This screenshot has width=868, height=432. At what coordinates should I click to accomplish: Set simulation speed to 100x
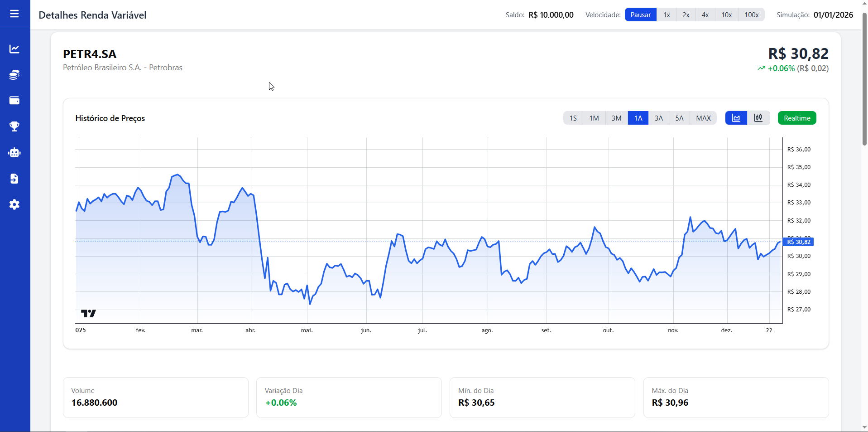752,15
